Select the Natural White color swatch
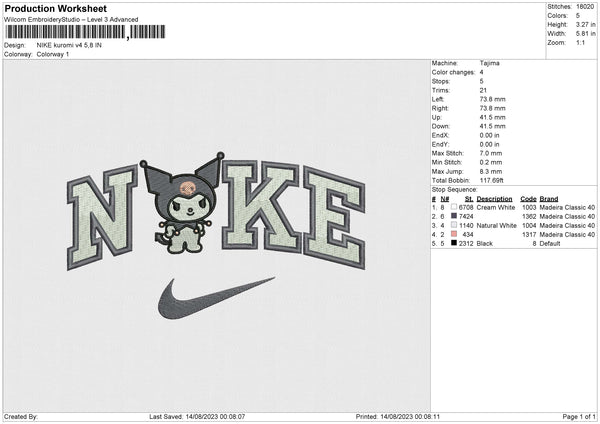 (454, 225)
